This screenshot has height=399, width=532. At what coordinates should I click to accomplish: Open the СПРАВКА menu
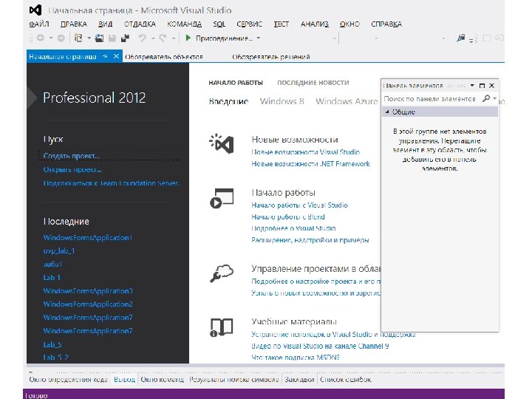[x=386, y=24]
